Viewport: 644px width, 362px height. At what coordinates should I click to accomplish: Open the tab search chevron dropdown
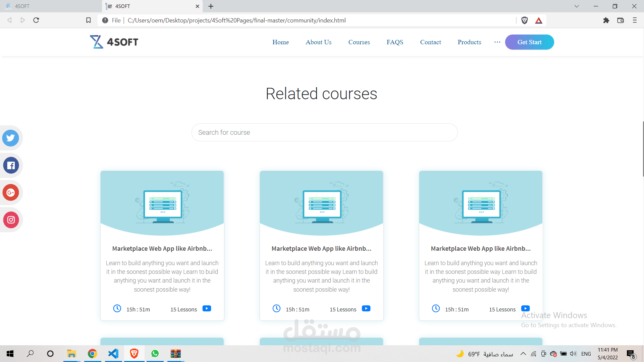[x=577, y=6]
